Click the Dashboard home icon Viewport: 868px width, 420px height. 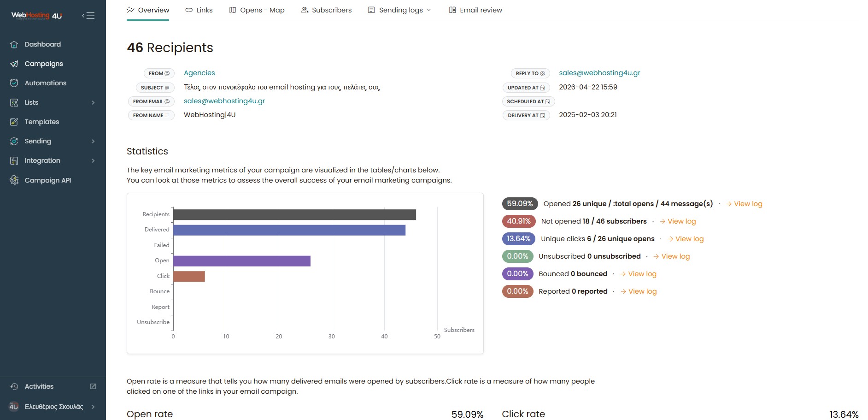click(x=14, y=45)
